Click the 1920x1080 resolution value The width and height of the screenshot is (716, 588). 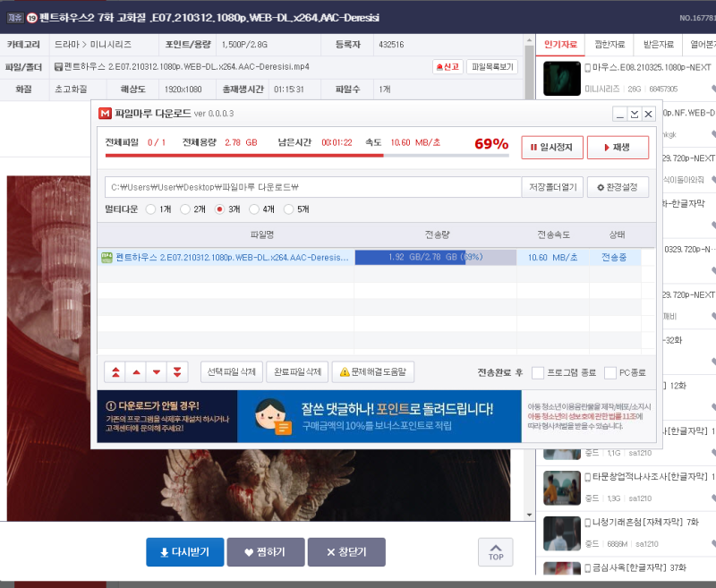[183, 89]
